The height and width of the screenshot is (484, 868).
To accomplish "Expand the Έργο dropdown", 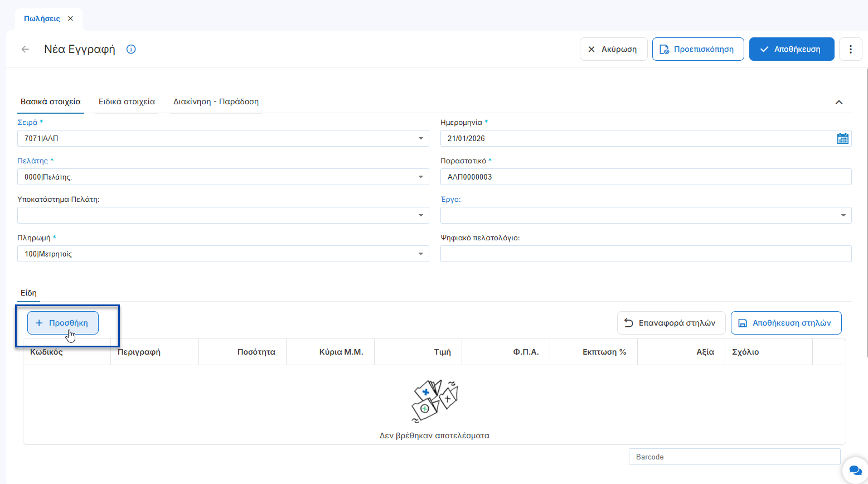I will point(843,215).
